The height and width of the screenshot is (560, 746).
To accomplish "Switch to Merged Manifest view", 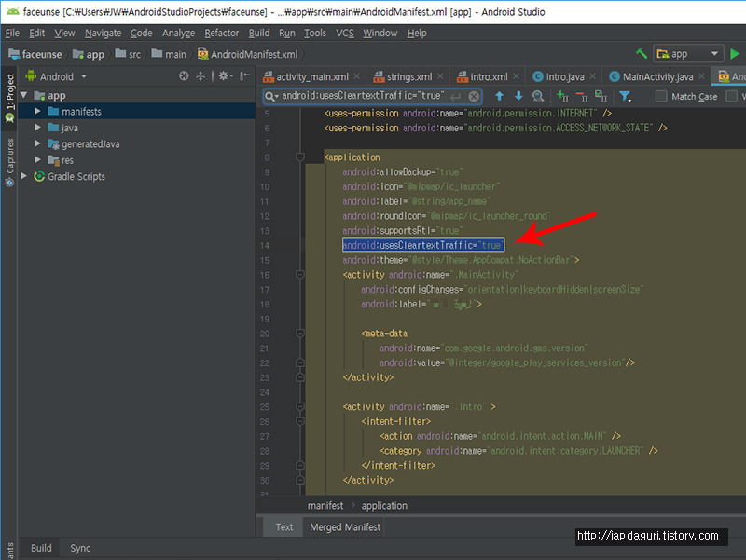I will coord(345,527).
